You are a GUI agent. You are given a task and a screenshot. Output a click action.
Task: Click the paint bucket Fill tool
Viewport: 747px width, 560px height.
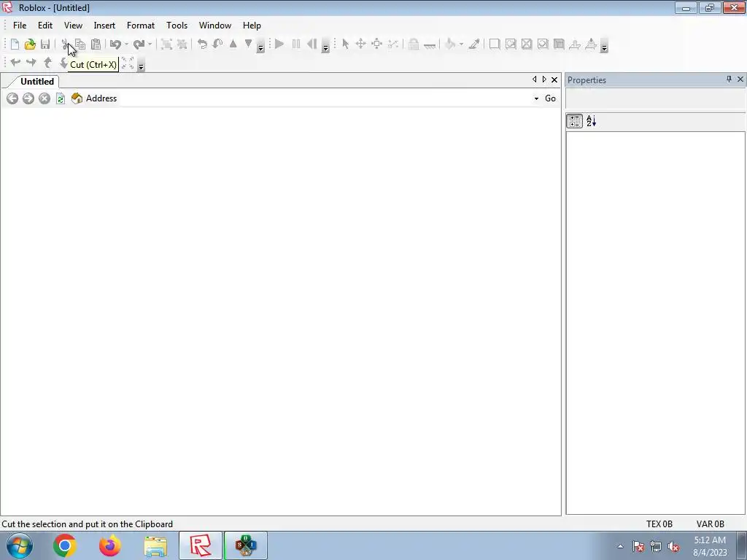(x=449, y=44)
